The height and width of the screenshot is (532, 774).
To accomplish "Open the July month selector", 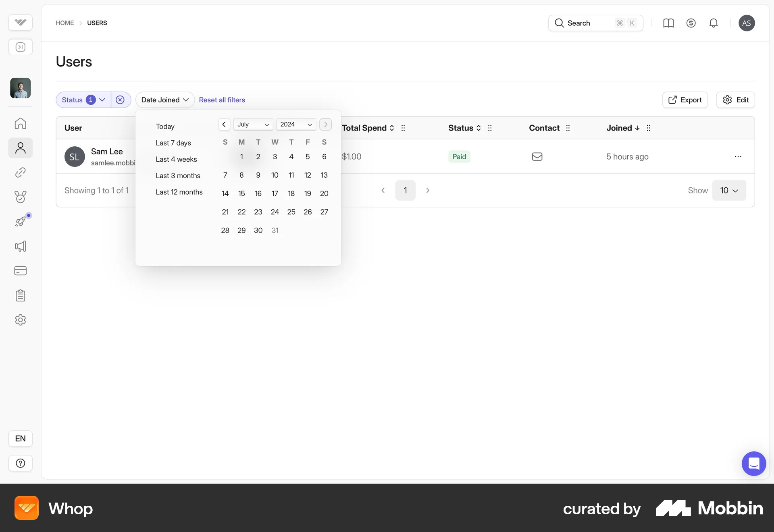I will 253,124.
